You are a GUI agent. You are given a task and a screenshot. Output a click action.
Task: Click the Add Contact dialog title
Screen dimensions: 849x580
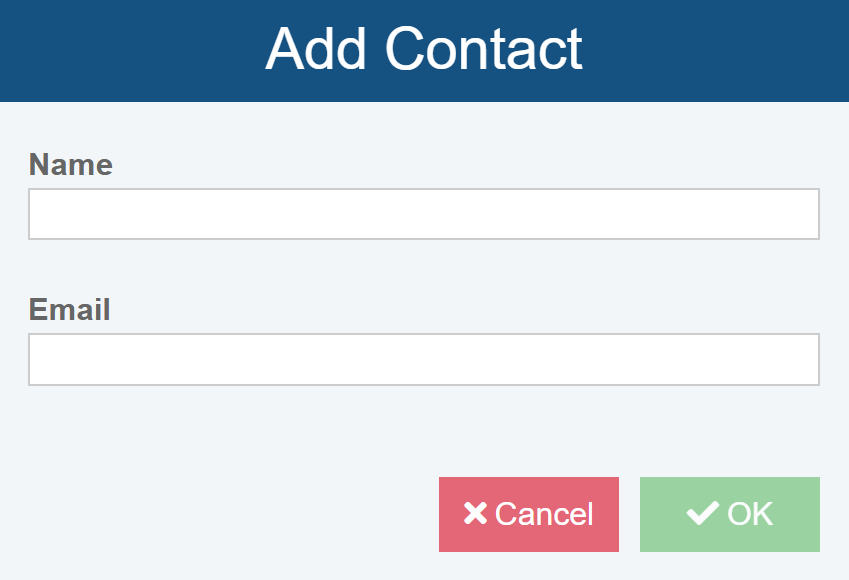click(x=424, y=48)
